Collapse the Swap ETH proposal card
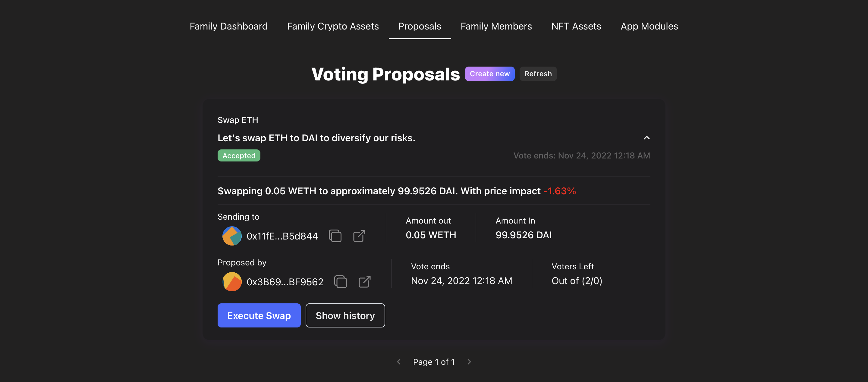Viewport: 868px width, 382px height. click(646, 138)
